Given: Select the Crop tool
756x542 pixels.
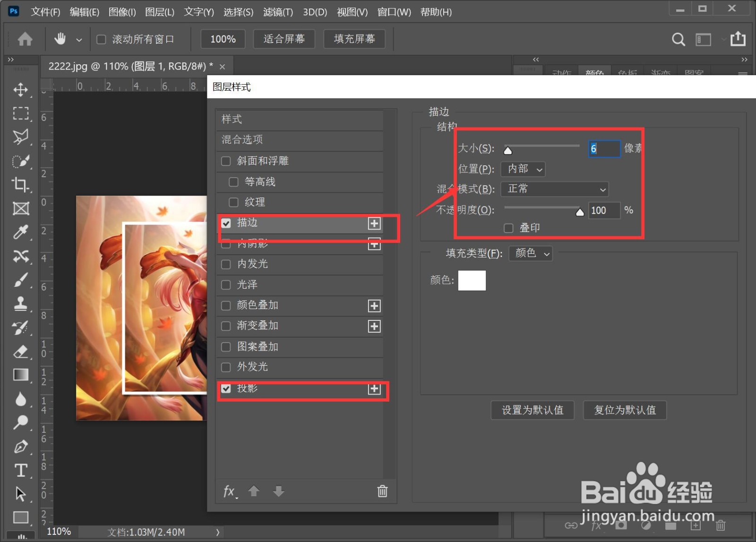Looking at the screenshot, I should pyautogui.click(x=21, y=185).
